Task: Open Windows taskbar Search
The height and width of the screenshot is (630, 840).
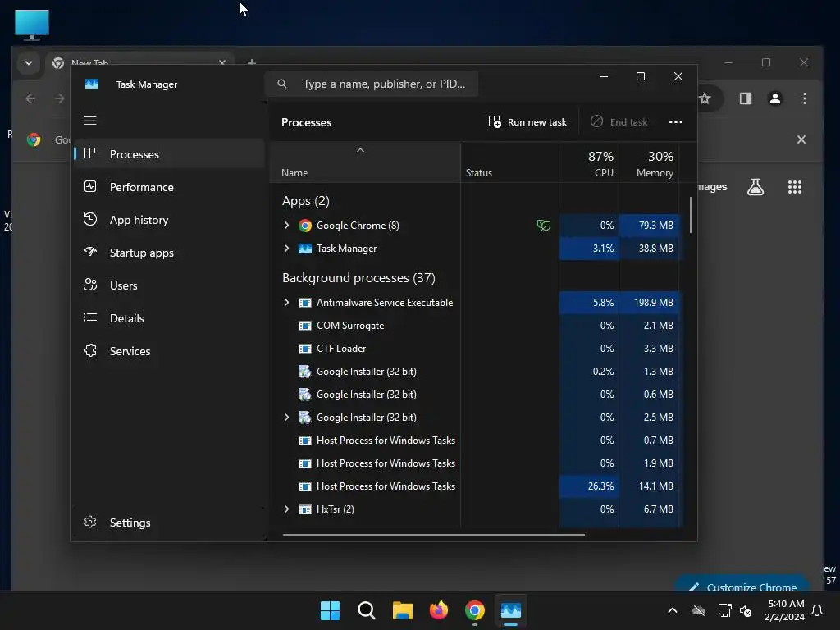Action: coord(367,610)
